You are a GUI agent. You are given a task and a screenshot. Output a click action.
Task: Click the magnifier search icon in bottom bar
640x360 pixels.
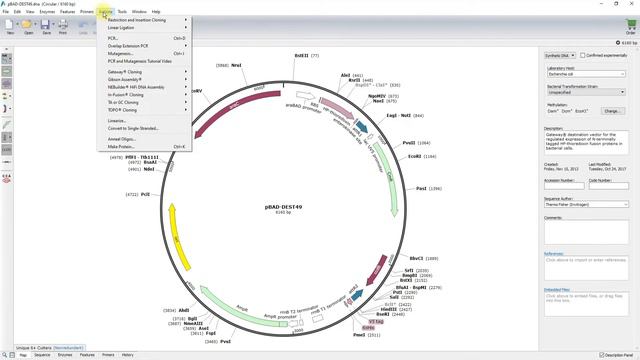click(4, 355)
